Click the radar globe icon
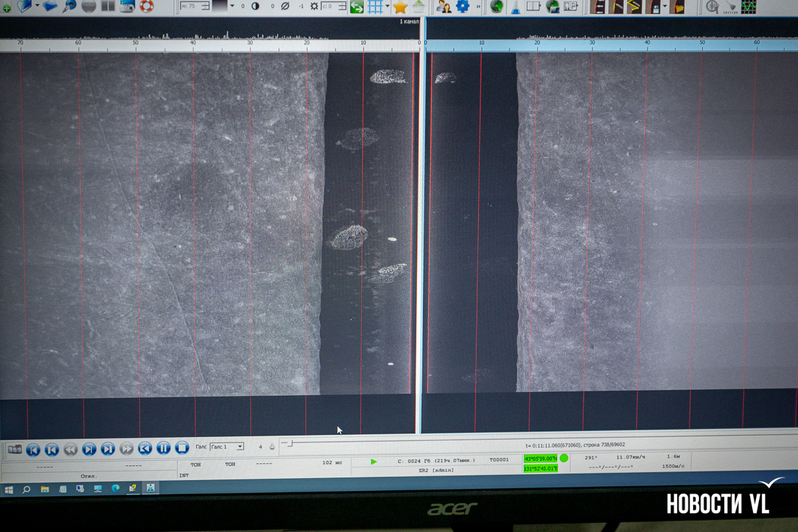 [x=496, y=7]
